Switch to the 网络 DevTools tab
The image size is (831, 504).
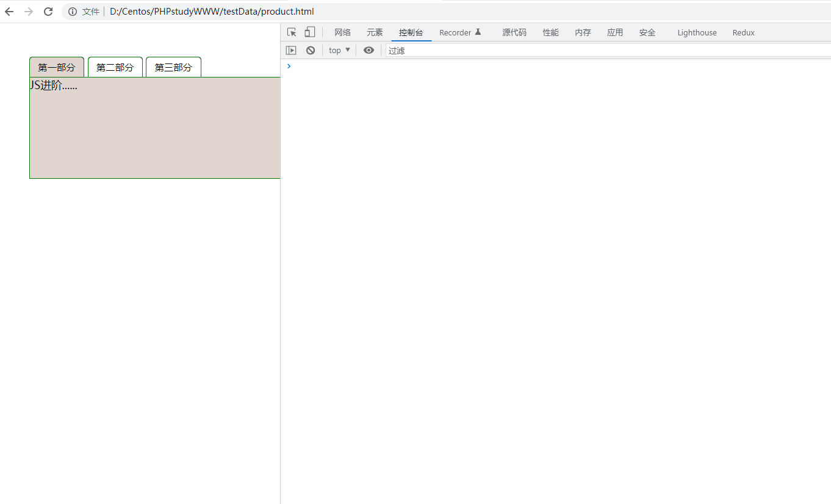coord(342,33)
